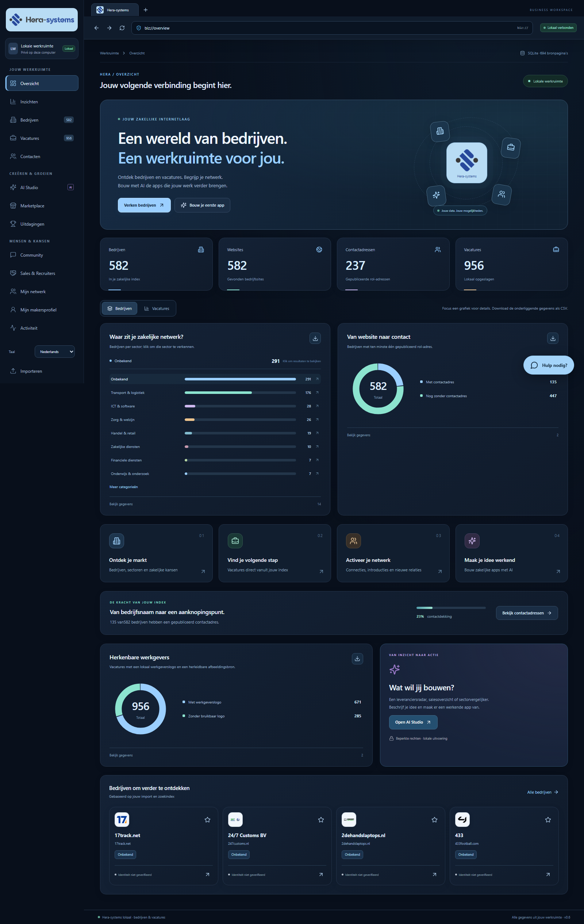Select the Bedrijven chart tab

click(119, 308)
